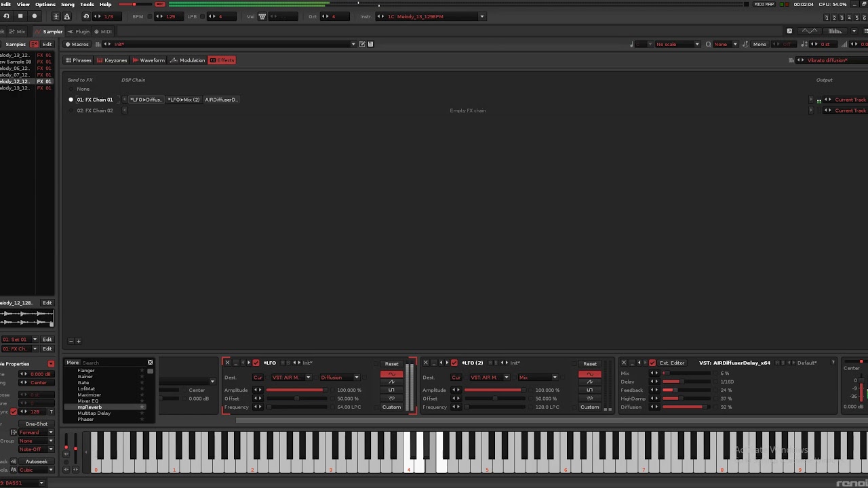This screenshot has width=868, height=488.
Task: Click the square waveform button in LFO (2)
Action: coord(589,390)
